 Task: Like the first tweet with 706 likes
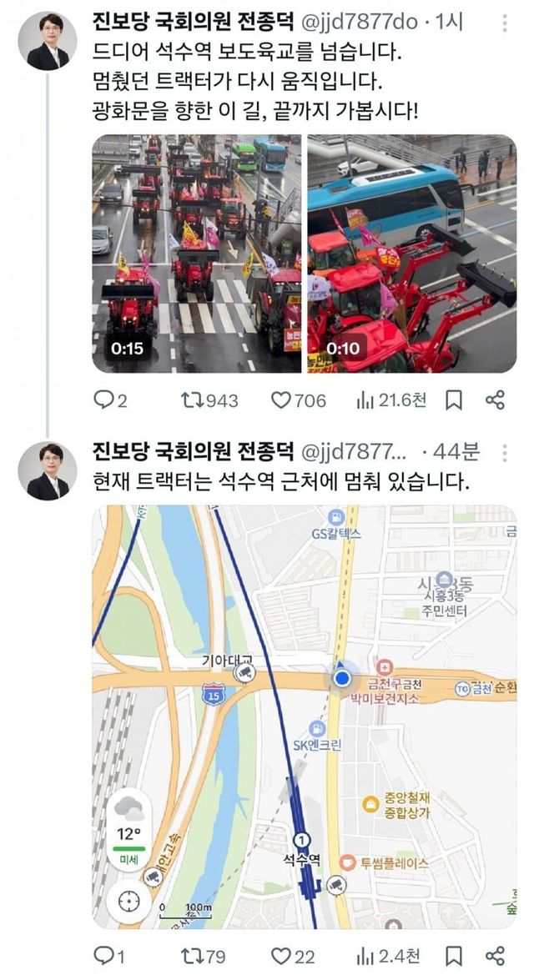[299, 400]
